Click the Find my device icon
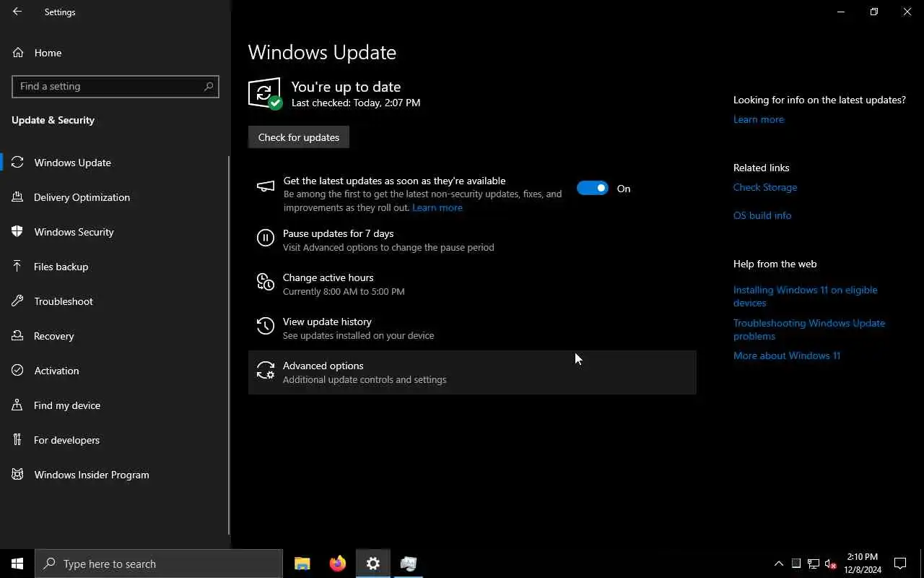 pos(17,405)
